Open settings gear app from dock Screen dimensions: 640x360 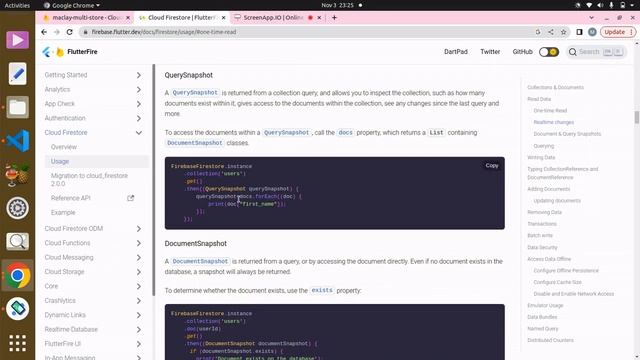click(x=18, y=208)
